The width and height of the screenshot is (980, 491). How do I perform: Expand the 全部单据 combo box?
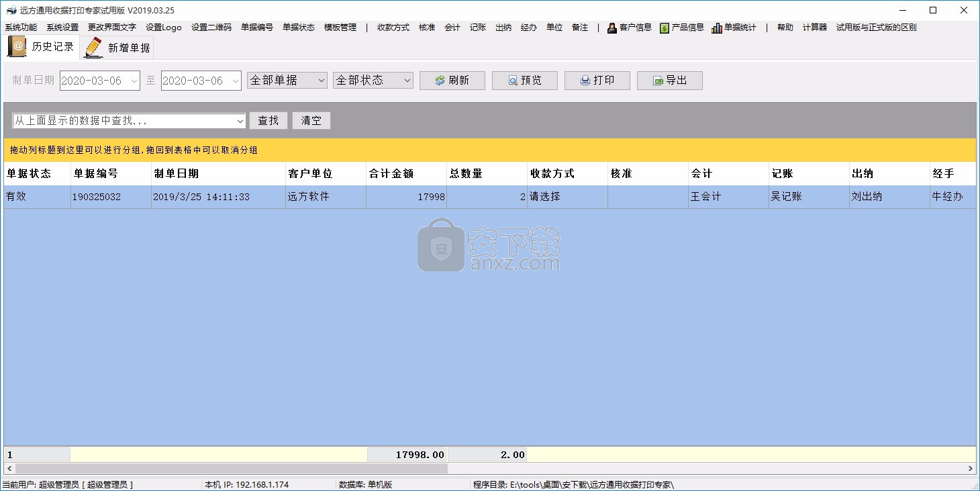pos(320,80)
